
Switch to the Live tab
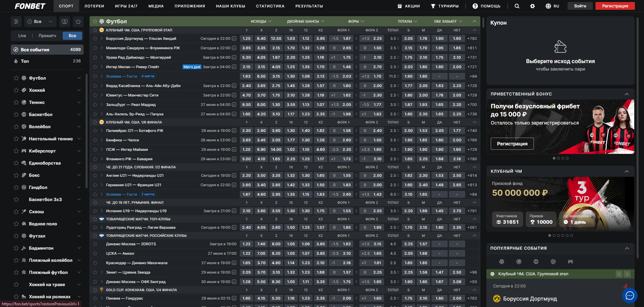coord(22,36)
